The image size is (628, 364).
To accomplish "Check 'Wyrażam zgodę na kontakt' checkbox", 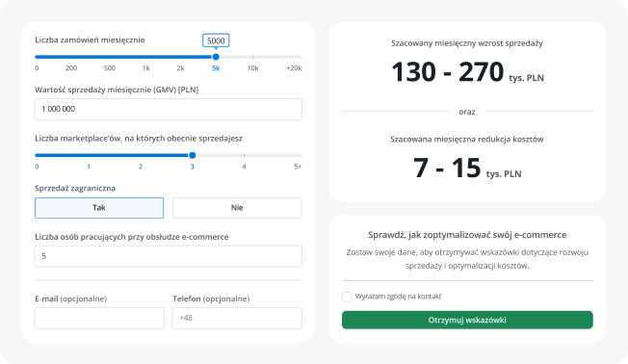I will (x=347, y=297).
